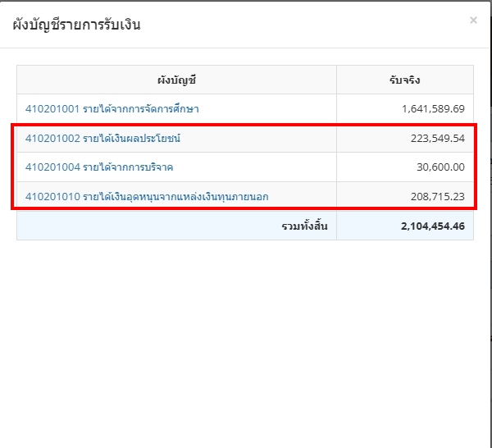Click the รวมทั้งสิ้น total label
The width and height of the screenshot is (492, 448).
click(x=304, y=226)
